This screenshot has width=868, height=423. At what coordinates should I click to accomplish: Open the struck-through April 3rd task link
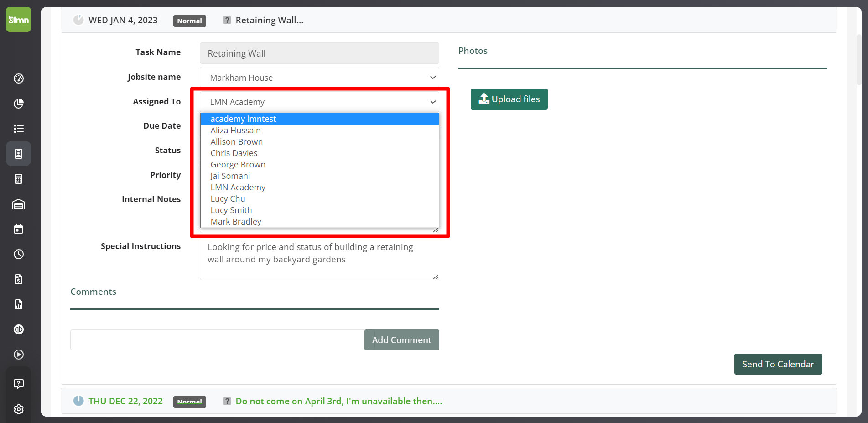[x=339, y=401]
